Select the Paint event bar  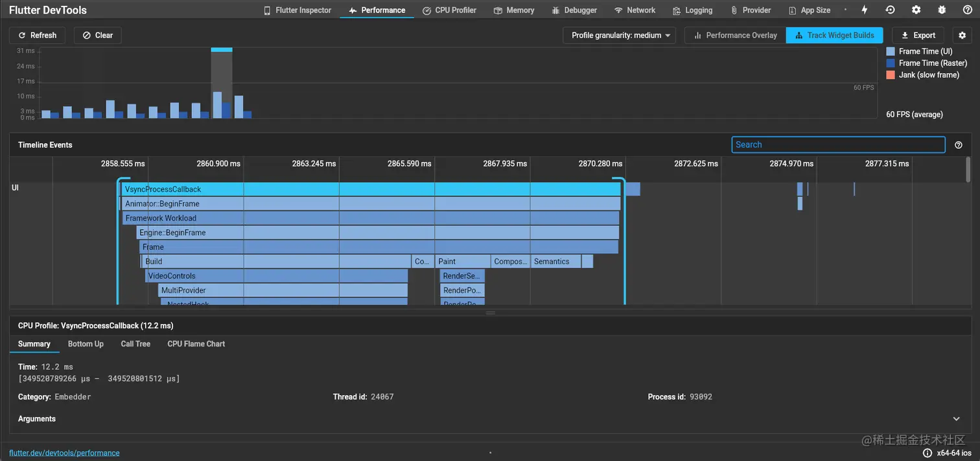(x=463, y=262)
